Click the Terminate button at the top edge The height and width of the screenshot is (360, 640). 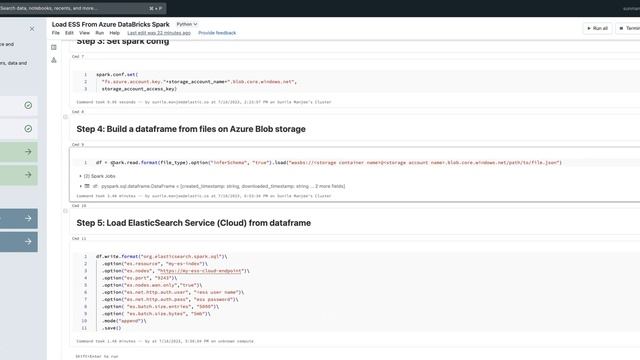click(x=629, y=28)
